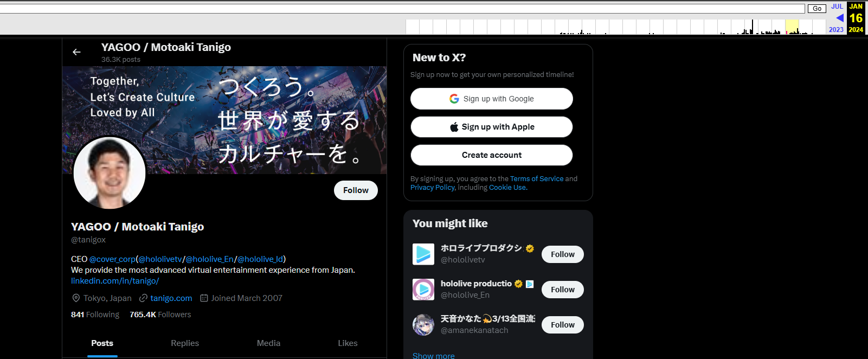Open the @hololivetv avatar in suggestions
868x359 pixels.
(x=423, y=254)
